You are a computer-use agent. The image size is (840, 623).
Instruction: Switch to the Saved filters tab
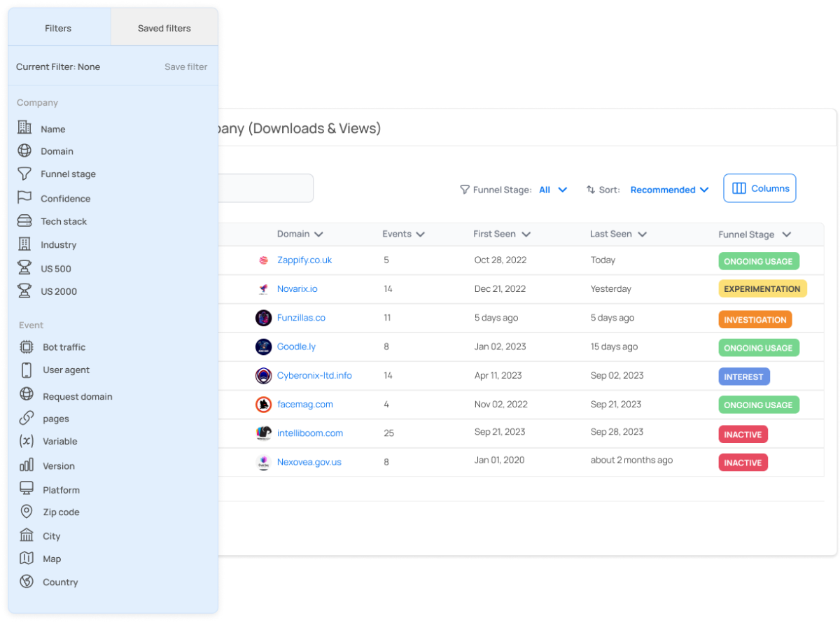tap(164, 28)
